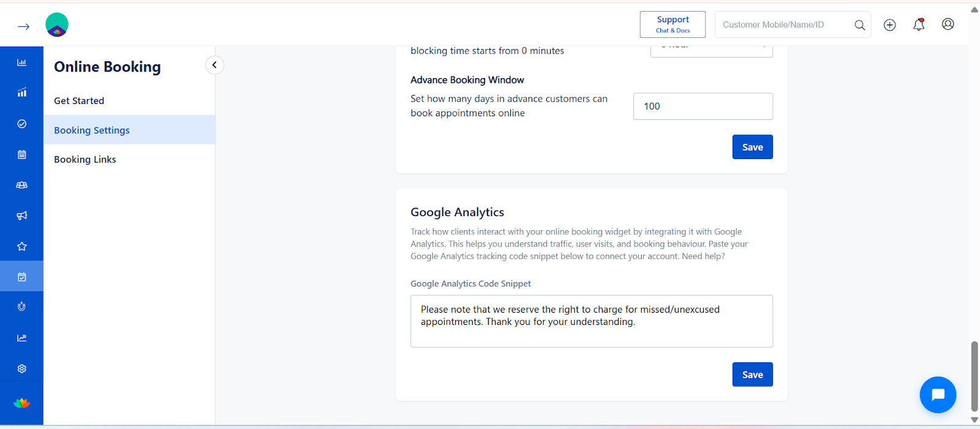Click the Advance Booking Window label

coord(467,80)
